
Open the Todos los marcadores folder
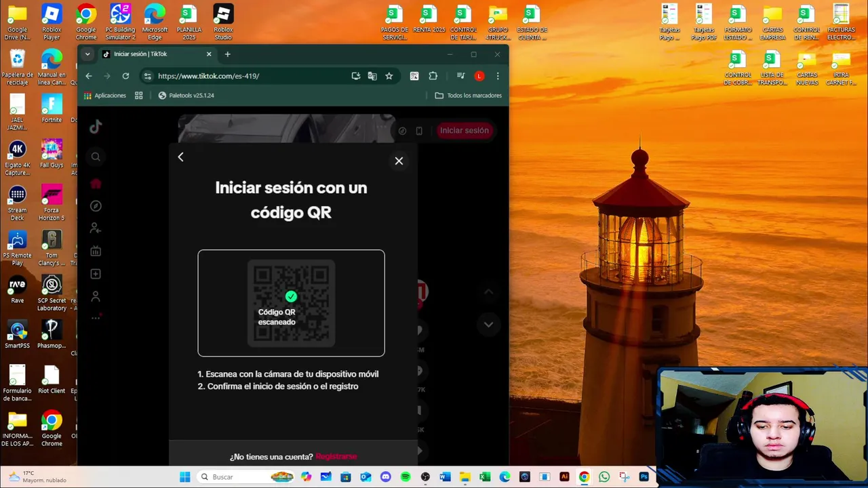coord(469,96)
